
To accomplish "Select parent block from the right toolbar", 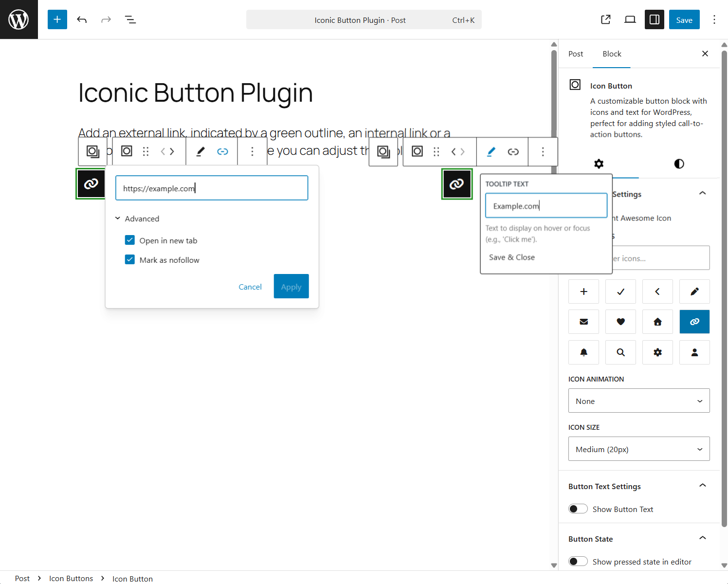I will tap(383, 151).
